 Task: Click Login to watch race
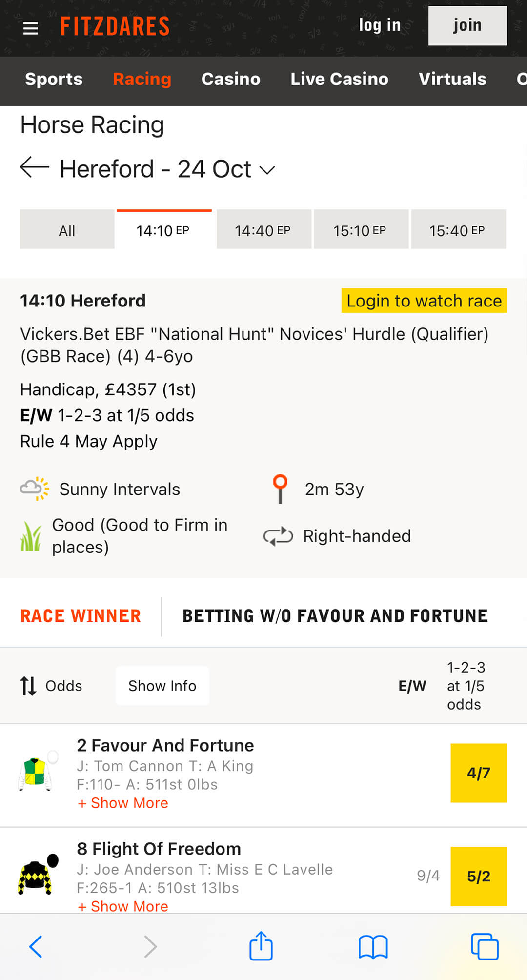click(x=424, y=301)
